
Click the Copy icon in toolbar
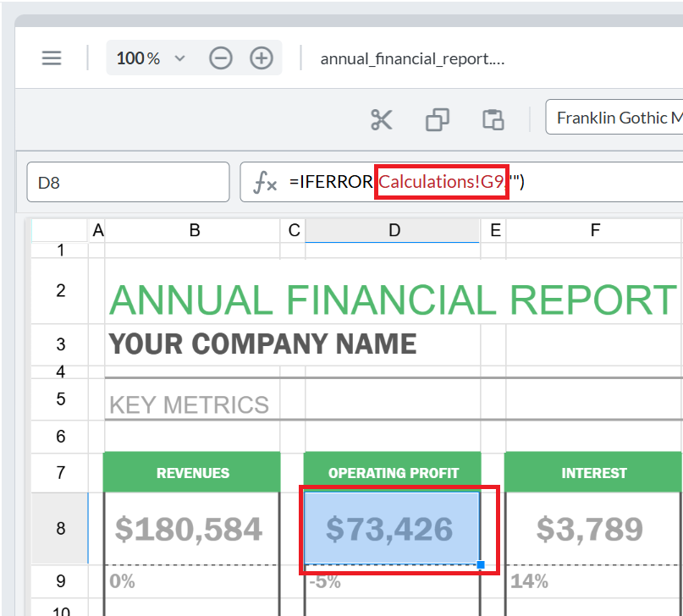(x=438, y=119)
